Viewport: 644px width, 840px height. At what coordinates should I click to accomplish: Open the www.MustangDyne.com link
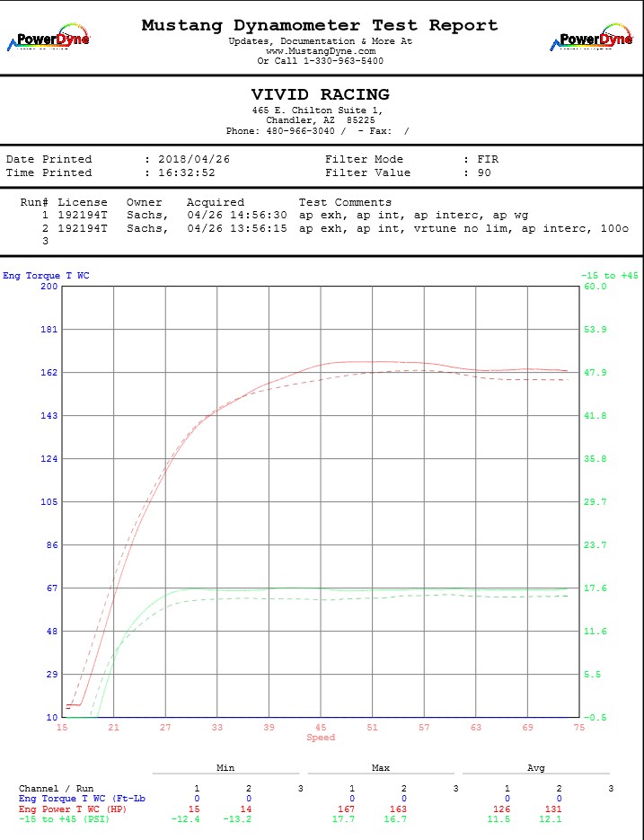pos(320,51)
